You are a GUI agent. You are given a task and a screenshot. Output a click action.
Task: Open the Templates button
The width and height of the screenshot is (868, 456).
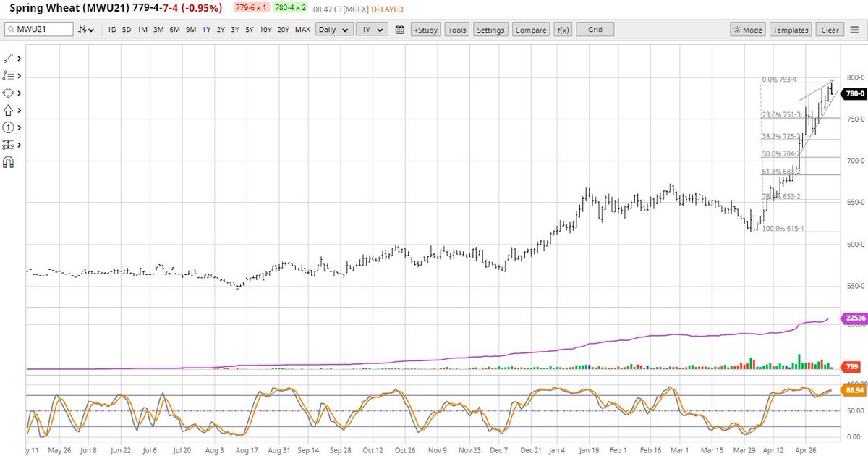tap(791, 30)
